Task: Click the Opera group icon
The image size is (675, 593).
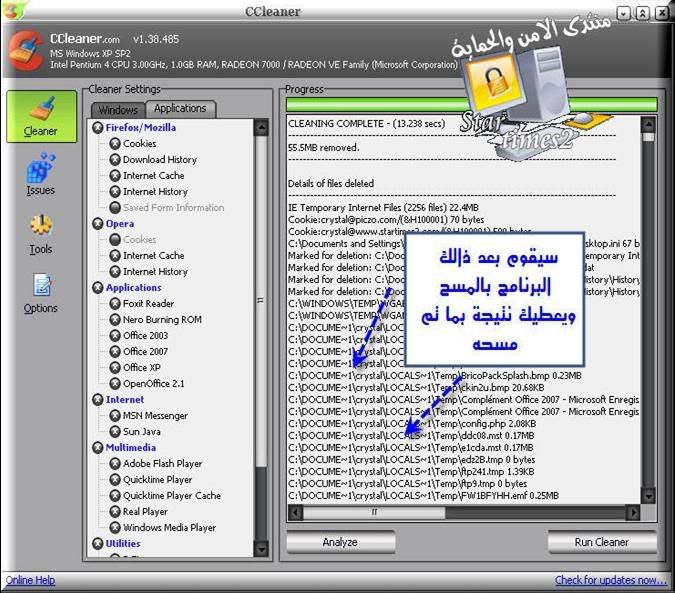Action: click(x=98, y=223)
